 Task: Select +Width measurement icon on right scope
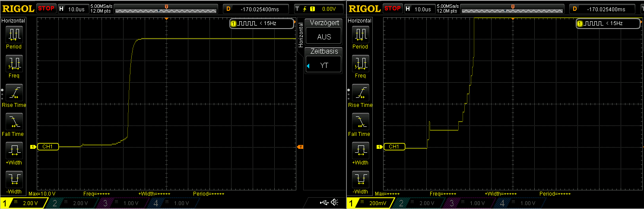(x=360, y=151)
